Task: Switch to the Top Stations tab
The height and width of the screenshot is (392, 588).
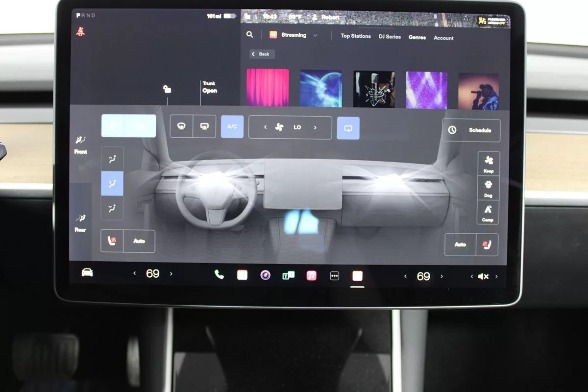Action: tap(356, 36)
